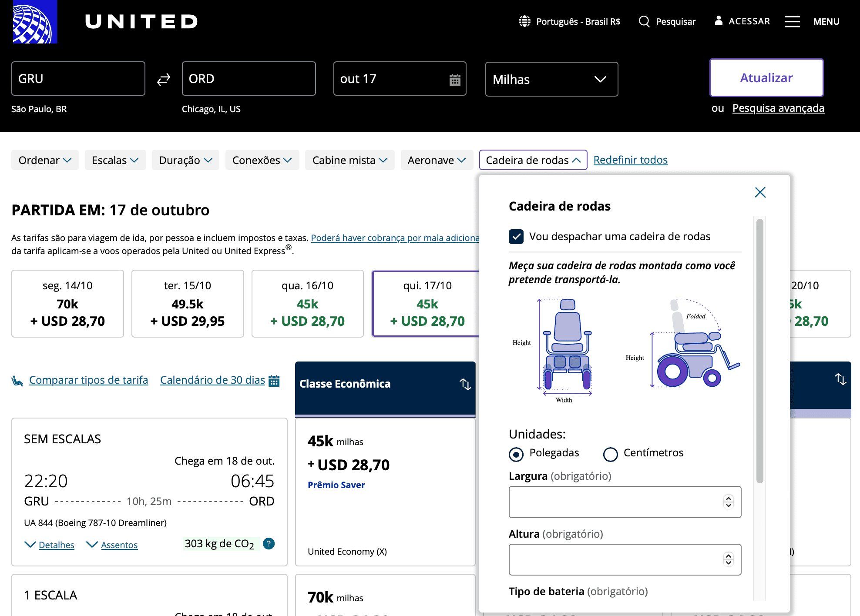860x616 pixels.
Task: Click the United globe logo
Action: [35, 22]
